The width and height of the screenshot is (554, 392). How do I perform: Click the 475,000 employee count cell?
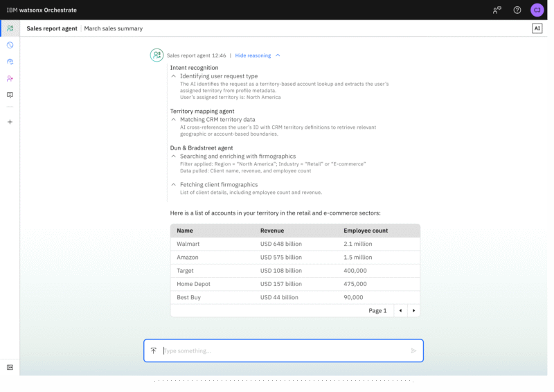pos(355,284)
